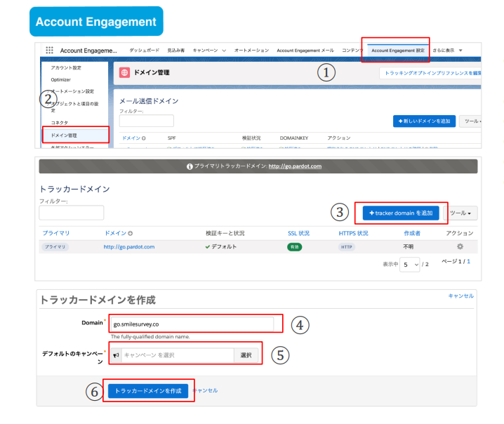504x424 pixels.
Task: Sort by HTTPS 状況 column header
Action: pos(353,233)
